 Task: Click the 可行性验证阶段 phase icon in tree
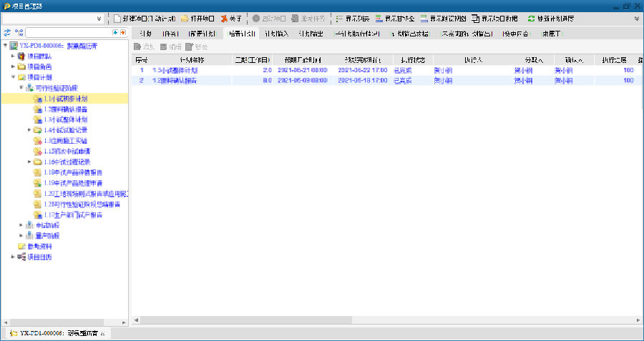coord(29,88)
